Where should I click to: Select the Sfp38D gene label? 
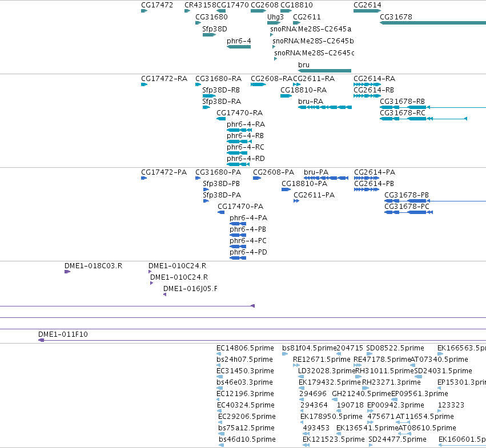point(215,29)
